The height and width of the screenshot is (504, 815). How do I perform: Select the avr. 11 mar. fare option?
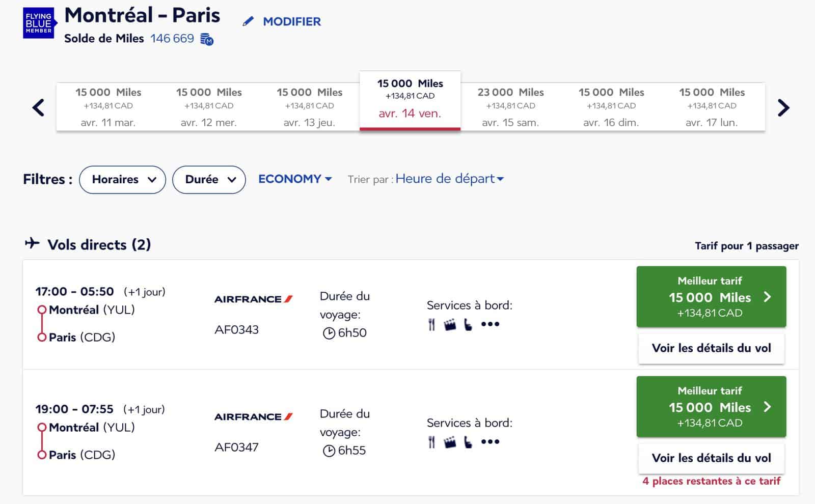click(x=108, y=106)
